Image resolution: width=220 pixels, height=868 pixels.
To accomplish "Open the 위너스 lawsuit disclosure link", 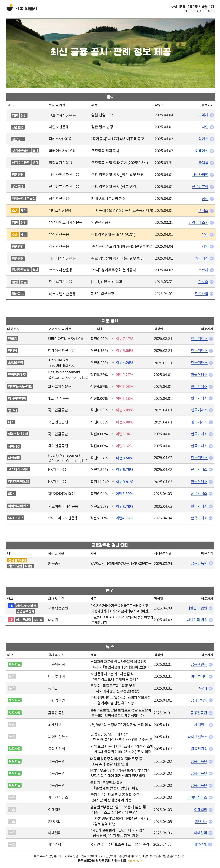I will [203, 211].
